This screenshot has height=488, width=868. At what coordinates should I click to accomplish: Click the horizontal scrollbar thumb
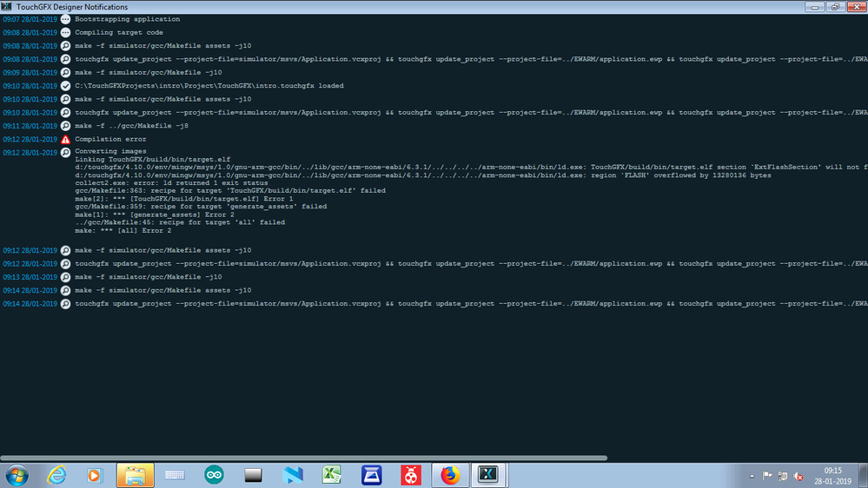304,458
